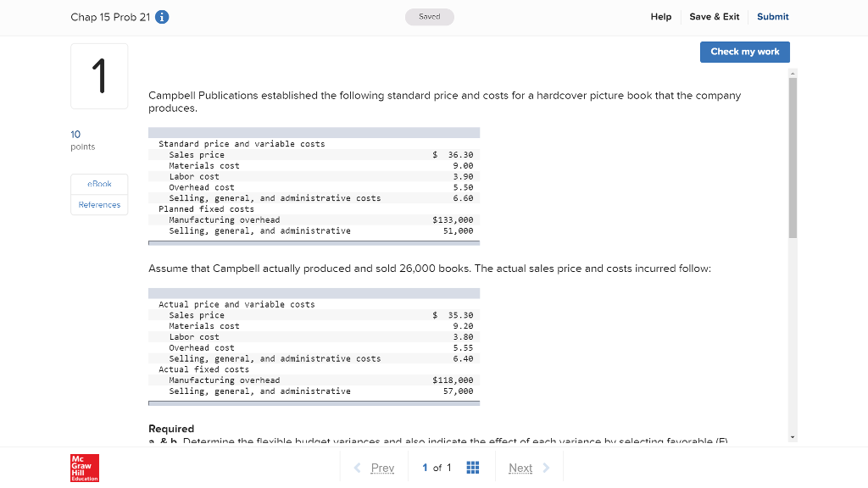Click the left chevron before Prev

(357, 468)
